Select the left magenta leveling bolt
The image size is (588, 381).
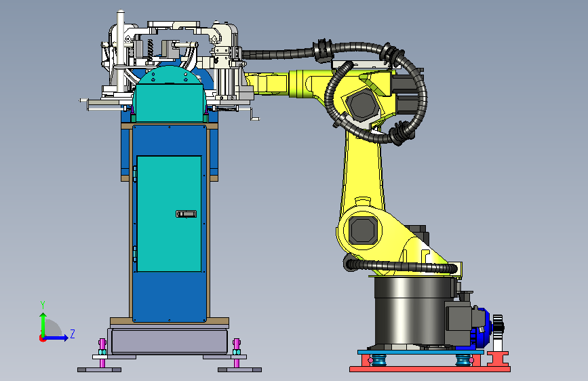click(x=102, y=353)
